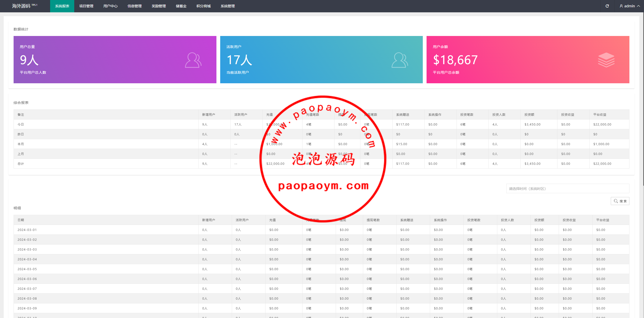Open the 信息管理 menu
The height and width of the screenshot is (318, 644).
pyautogui.click(x=135, y=6)
